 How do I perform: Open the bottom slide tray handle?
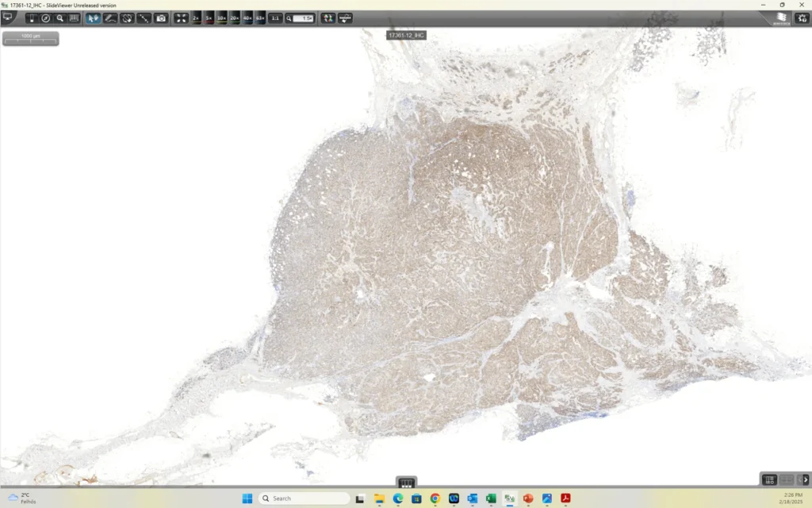click(x=406, y=483)
